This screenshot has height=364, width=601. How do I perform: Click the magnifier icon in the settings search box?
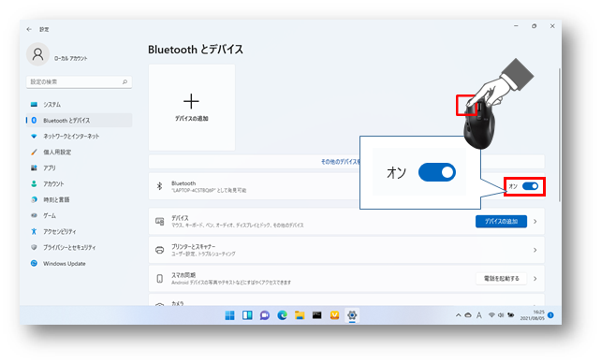coord(125,82)
